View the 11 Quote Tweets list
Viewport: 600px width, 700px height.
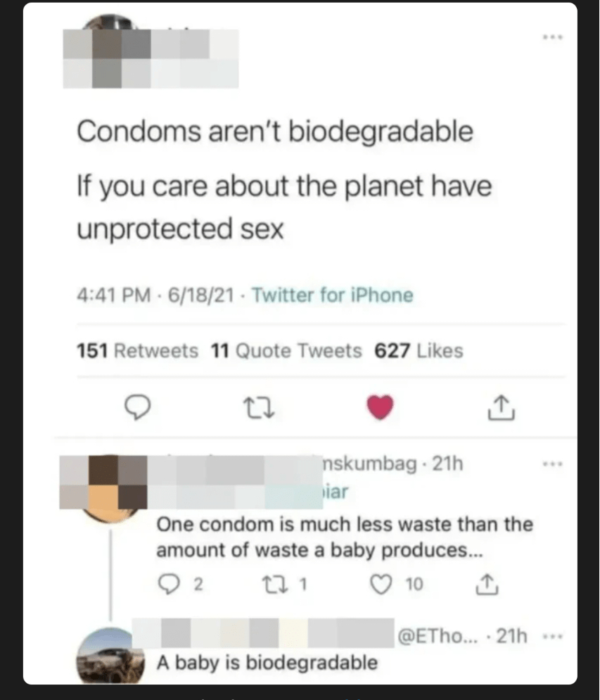pos(286,350)
